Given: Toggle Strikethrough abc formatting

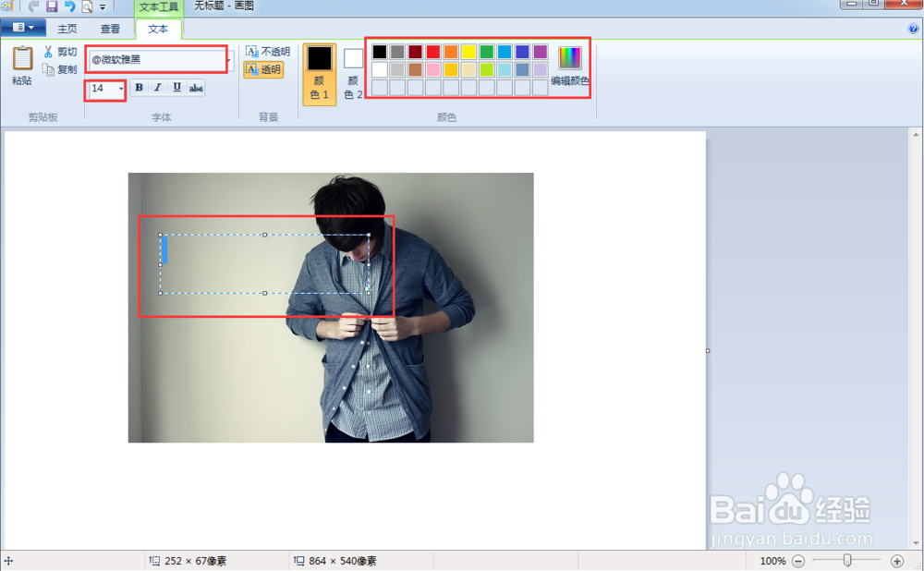Looking at the screenshot, I should point(196,87).
